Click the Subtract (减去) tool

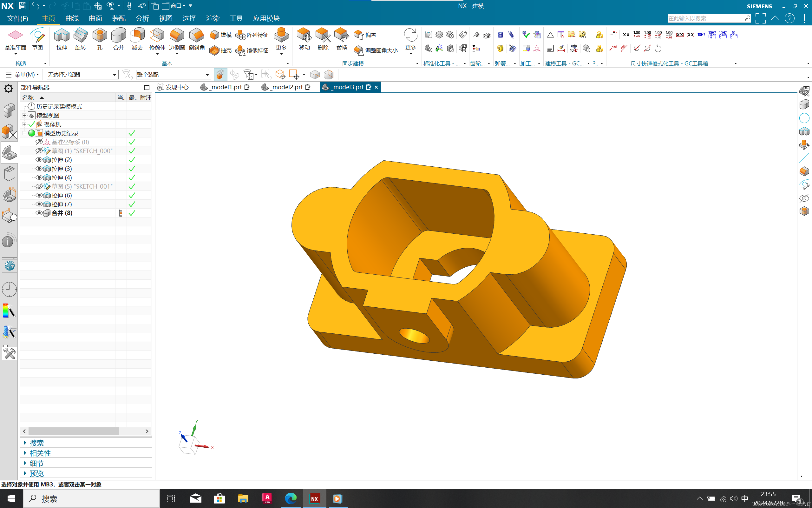pos(137,39)
